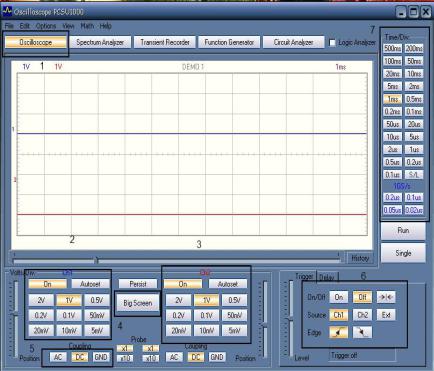Open the File menu
The width and height of the screenshot is (434, 371).
[x=9, y=26]
